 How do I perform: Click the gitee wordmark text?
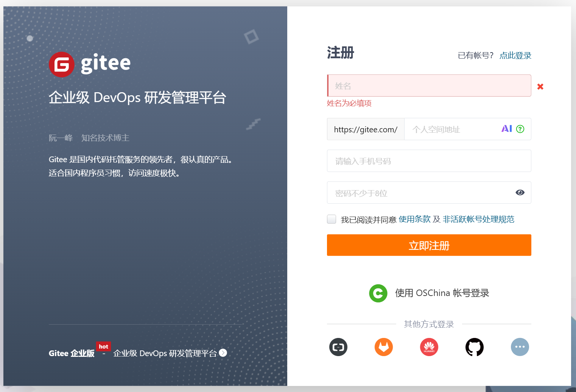106,64
